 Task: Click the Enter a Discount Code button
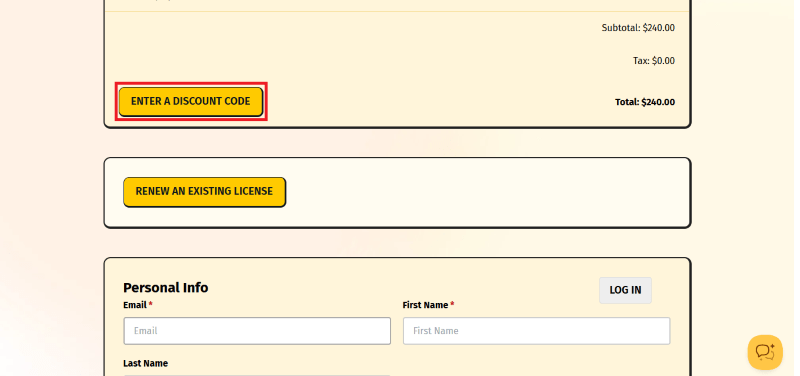tap(191, 102)
